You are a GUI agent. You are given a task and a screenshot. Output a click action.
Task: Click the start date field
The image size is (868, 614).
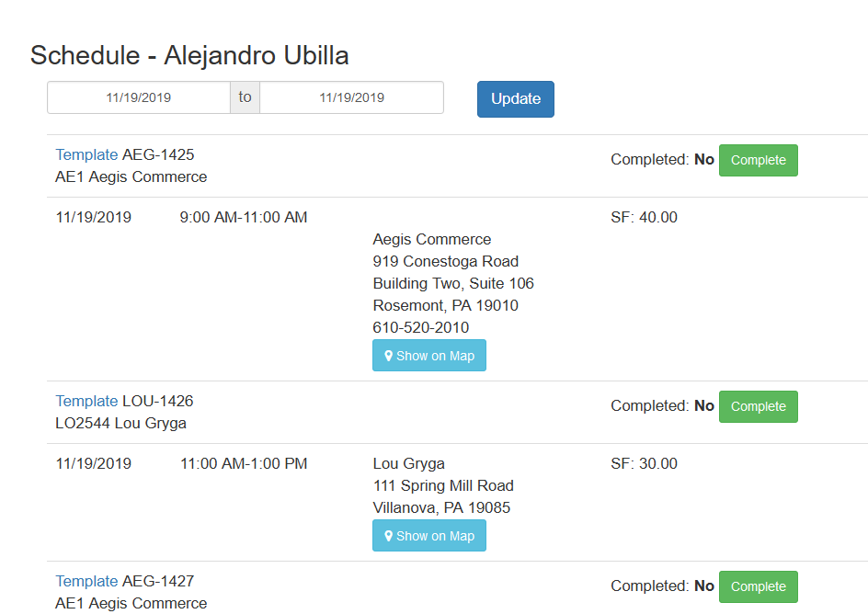click(x=139, y=97)
